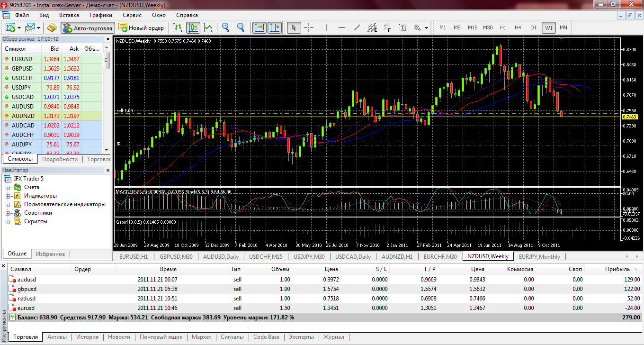Switch chart to line chart mode
Screen dimensions: 644x345
click(x=208, y=27)
